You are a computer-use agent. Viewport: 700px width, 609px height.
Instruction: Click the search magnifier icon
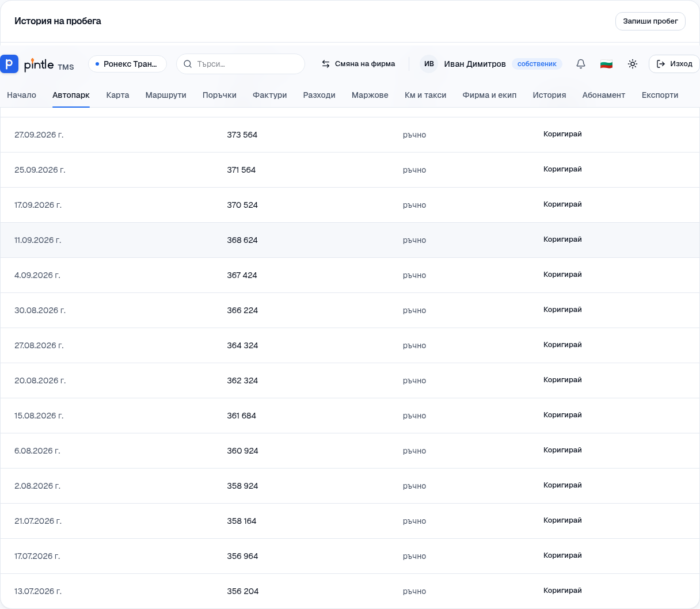[188, 64]
